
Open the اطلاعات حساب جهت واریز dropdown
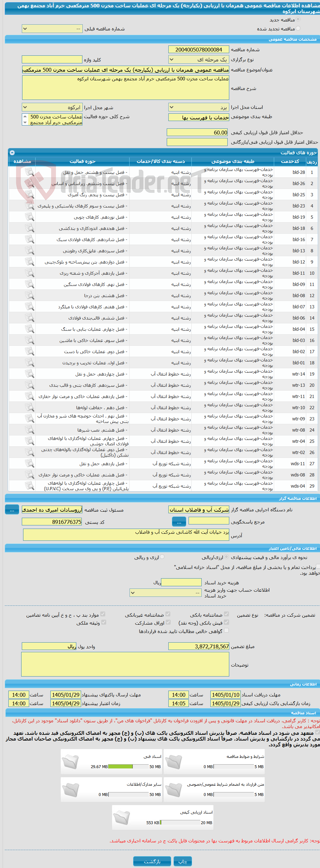click(166, 593)
